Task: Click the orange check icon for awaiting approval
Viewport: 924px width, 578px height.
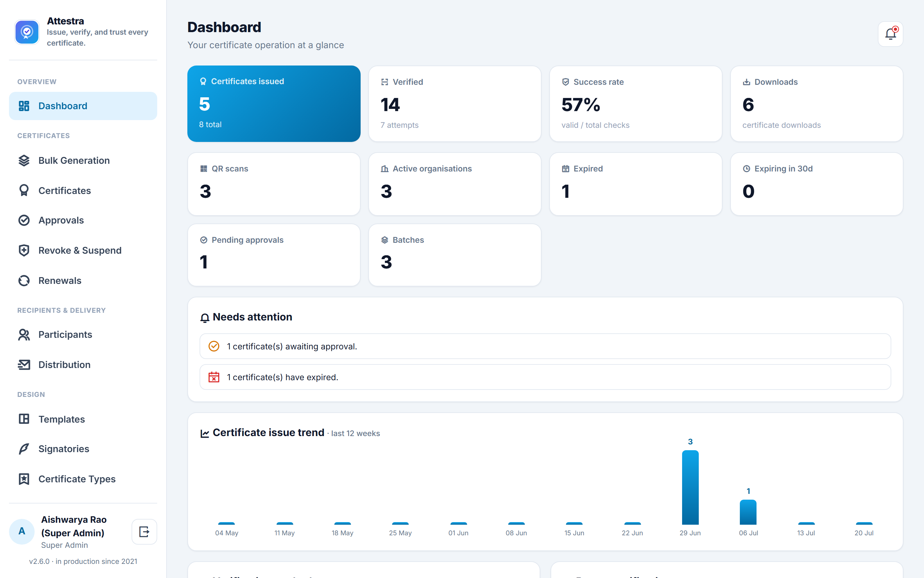Action: pos(214,346)
